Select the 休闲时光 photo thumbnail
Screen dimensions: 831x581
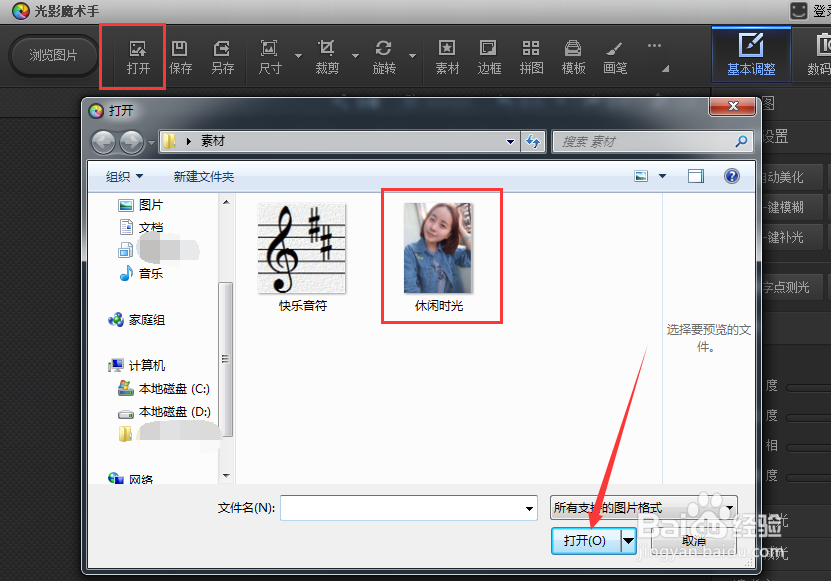click(441, 245)
